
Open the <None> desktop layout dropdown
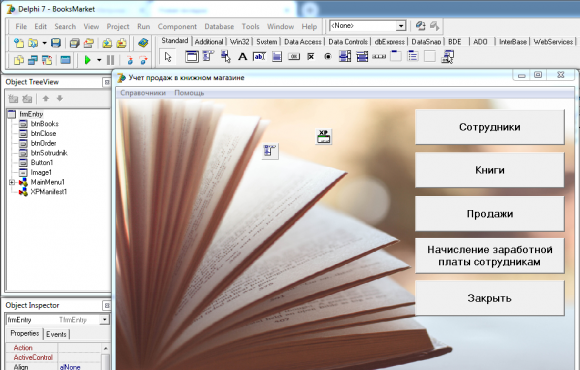pos(401,26)
